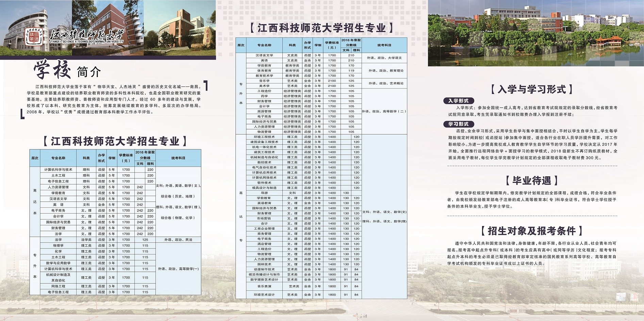The height and width of the screenshot is (321, 644).
Task: Select 体育教育 in the middle table
Action: (x=264, y=70)
